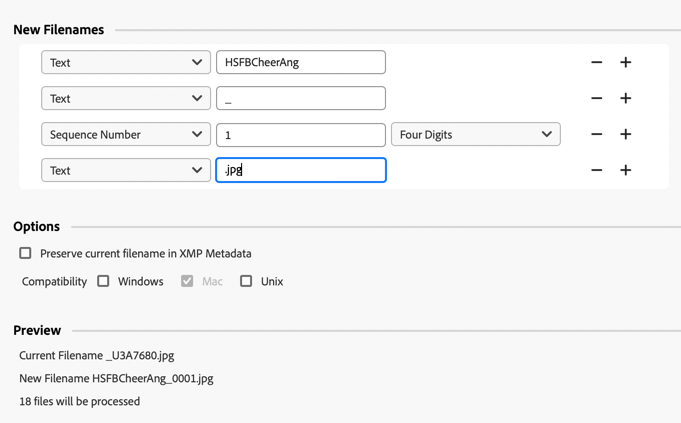Screen dimensions: 681x423
Task: Remove the HSFBCheerAng text row with minus
Action: pos(597,62)
